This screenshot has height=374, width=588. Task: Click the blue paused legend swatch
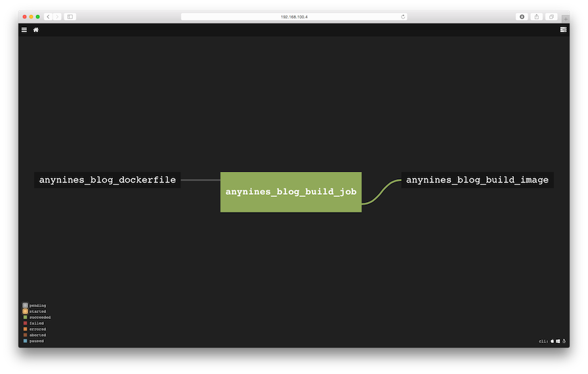(25, 341)
